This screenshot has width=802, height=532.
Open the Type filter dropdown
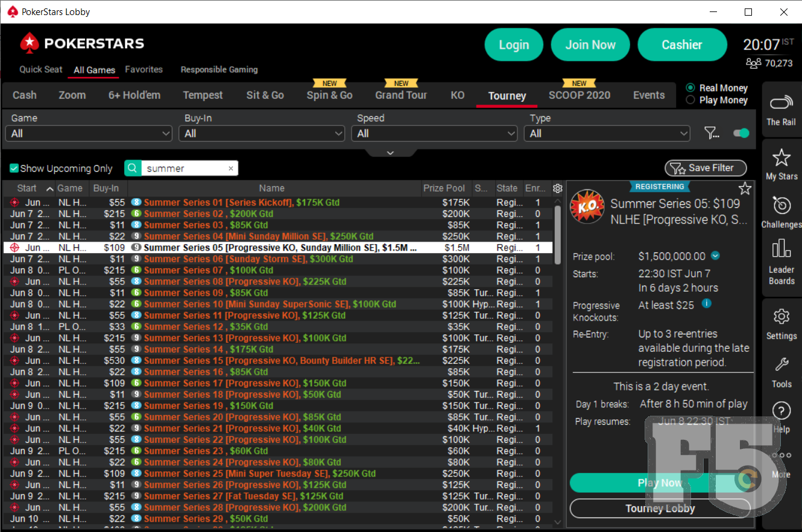pos(607,133)
